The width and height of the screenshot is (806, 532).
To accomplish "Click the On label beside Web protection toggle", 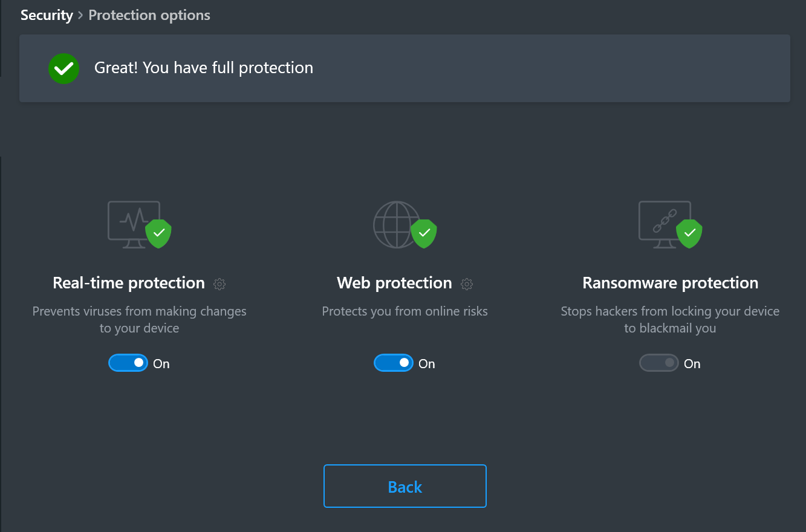I will click(x=427, y=364).
